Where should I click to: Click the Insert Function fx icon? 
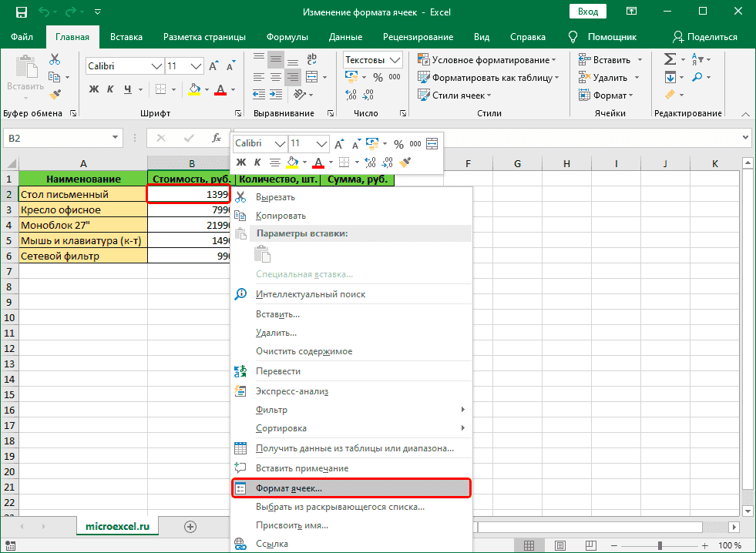coord(217,139)
